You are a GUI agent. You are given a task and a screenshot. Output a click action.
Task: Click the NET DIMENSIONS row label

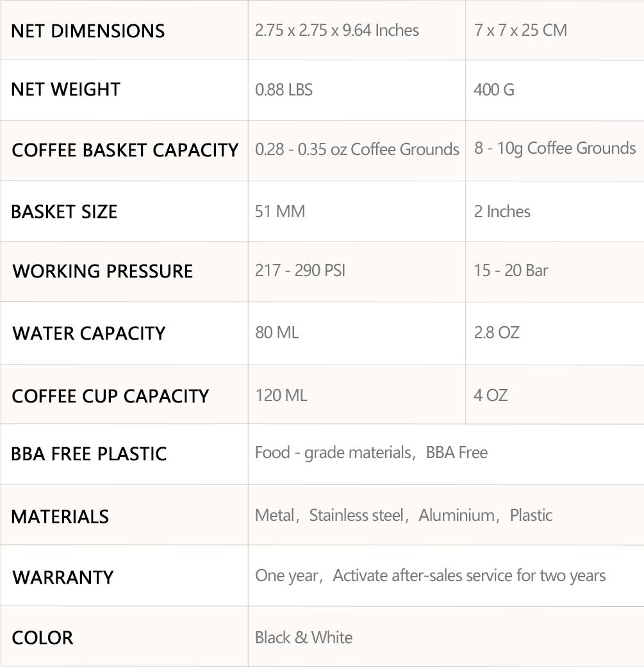pos(88,31)
